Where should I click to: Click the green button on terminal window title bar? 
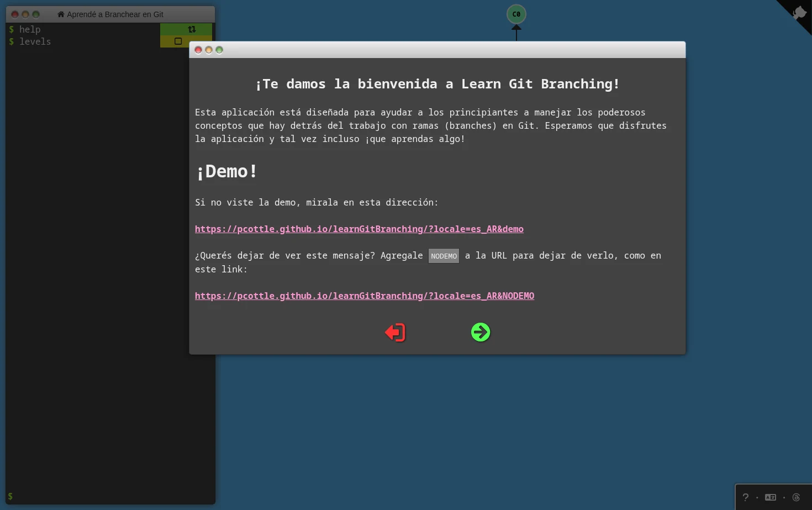tap(36, 14)
